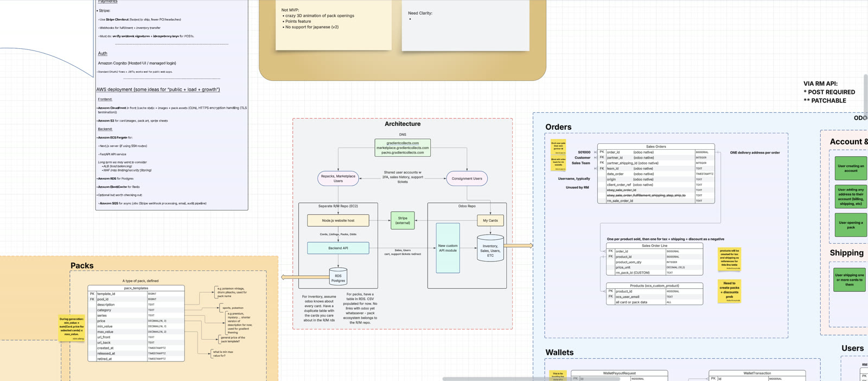Click the green 'User creating an account' box

[x=851, y=168]
